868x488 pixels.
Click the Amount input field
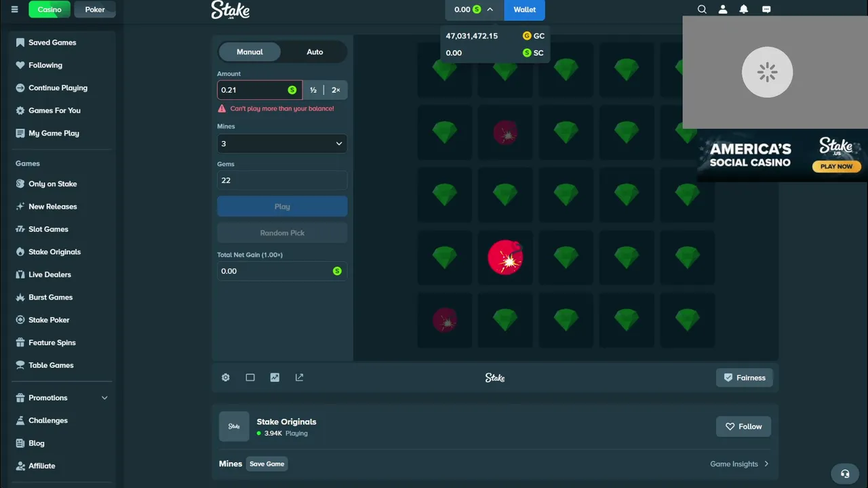[x=260, y=90]
